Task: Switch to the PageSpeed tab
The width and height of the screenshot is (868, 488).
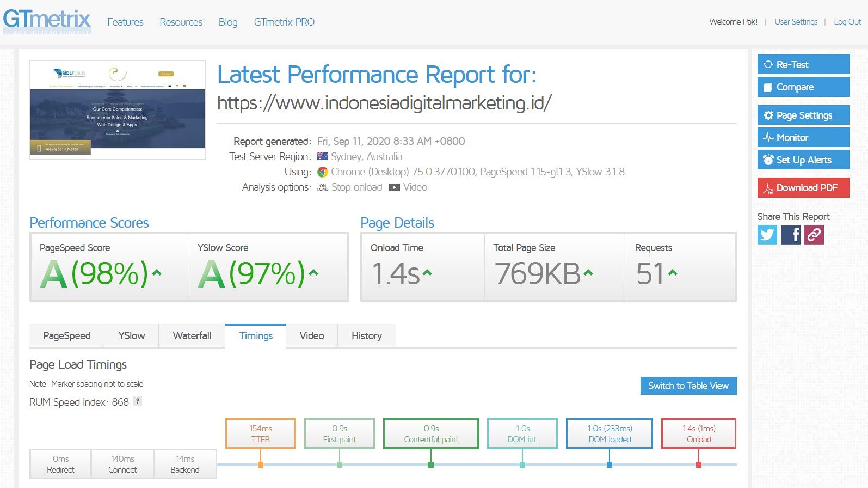Action: (66, 336)
